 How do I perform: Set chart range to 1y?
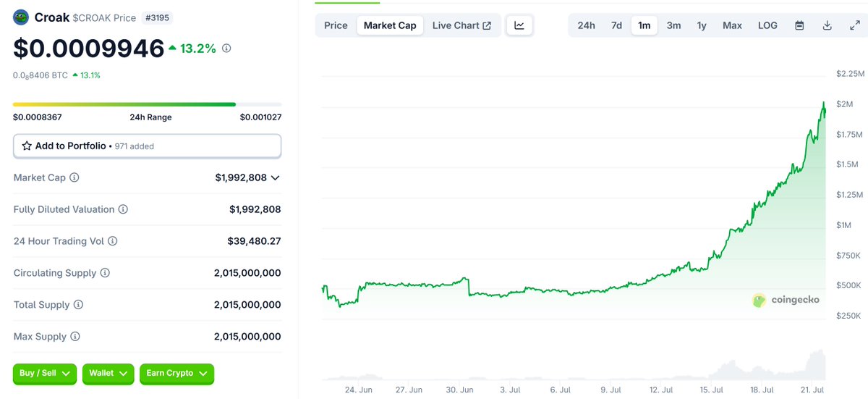coord(702,25)
